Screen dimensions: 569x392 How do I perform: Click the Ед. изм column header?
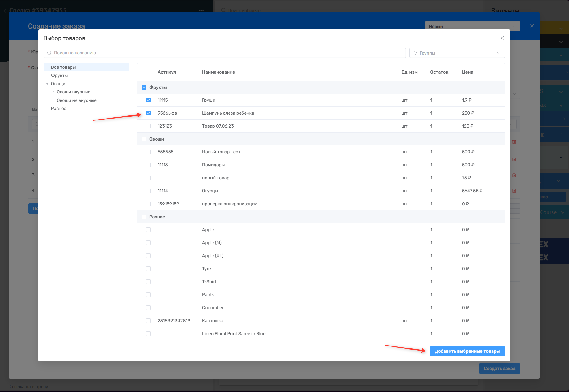point(409,72)
